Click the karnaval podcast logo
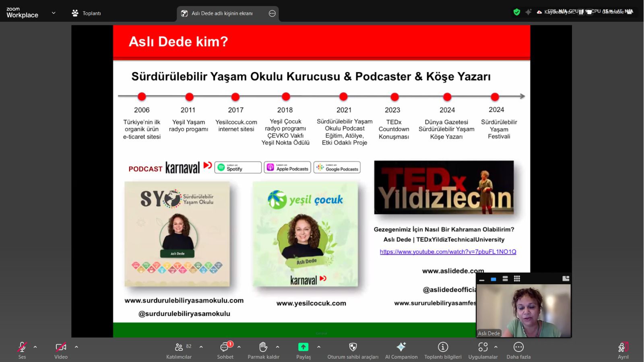The image size is (644, 362). [188, 168]
